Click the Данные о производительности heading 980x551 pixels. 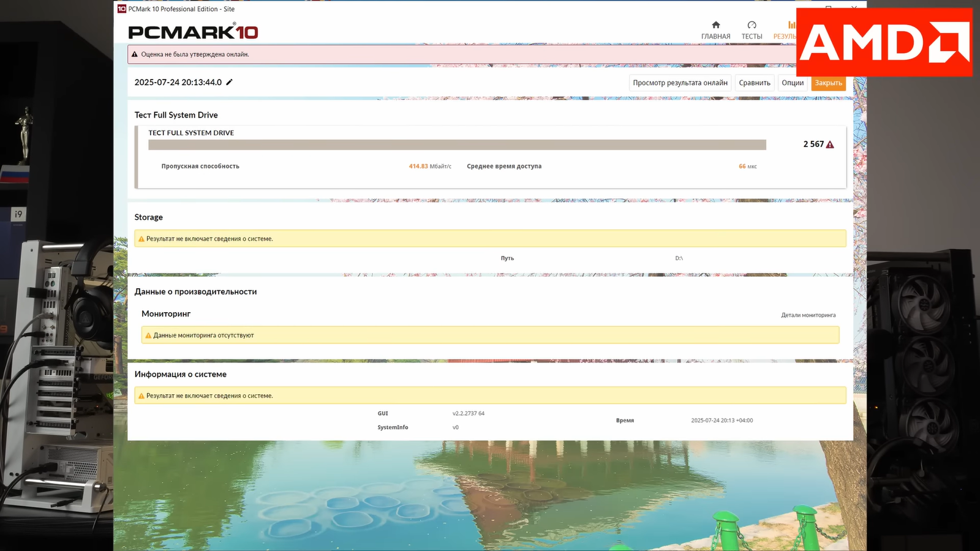tap(195, 291)
